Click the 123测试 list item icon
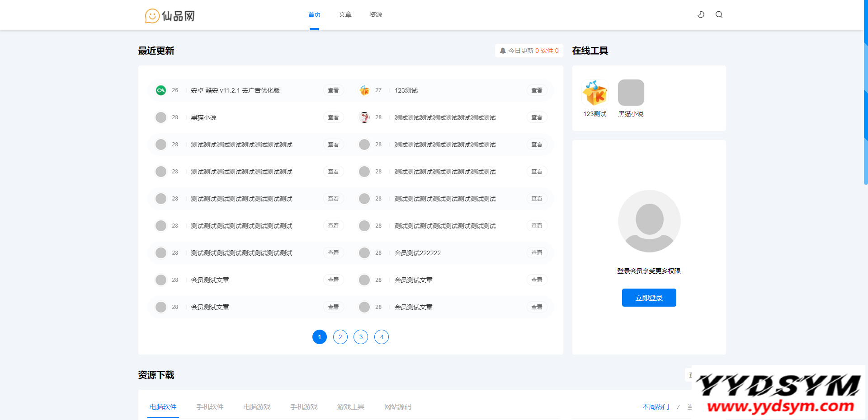Image resolution: width=868 pixels, height=420 pixels. (x=364, y=90)
